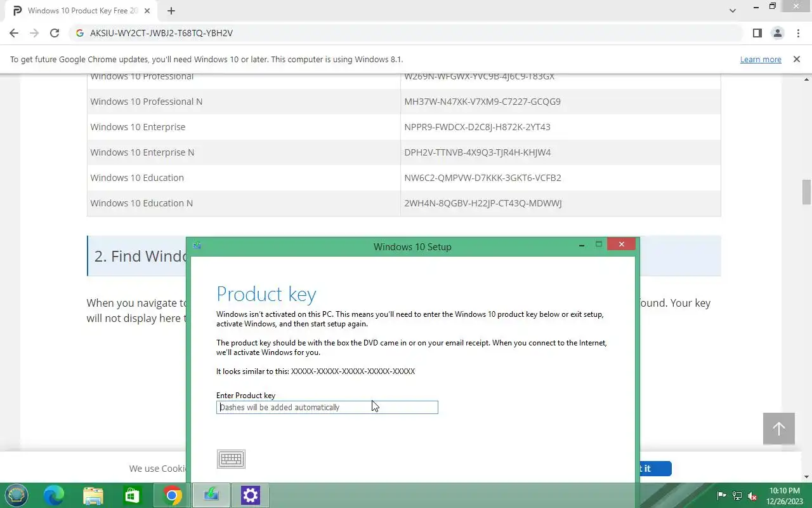Select the key NW6C2-QMPVW-D7KKK-3GKT6-VCFB2
This screenshot has width=812, height=508.
483,178
